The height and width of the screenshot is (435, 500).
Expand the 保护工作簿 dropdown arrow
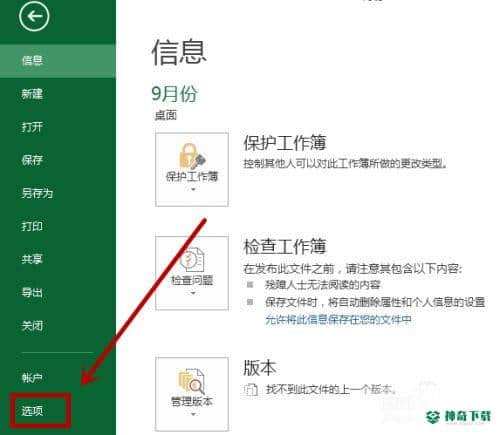[193, 189]
